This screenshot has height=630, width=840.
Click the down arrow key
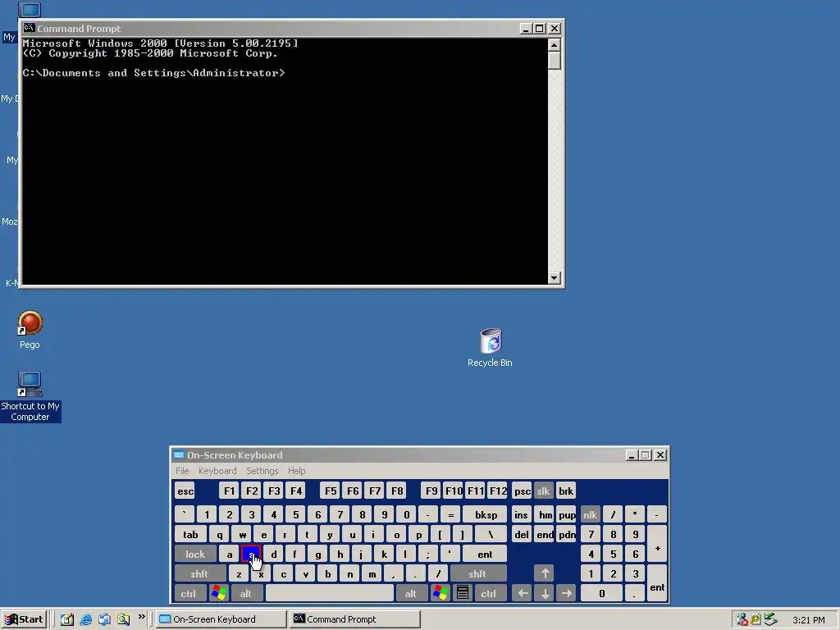pyautogui.click(x=545, y=594)
